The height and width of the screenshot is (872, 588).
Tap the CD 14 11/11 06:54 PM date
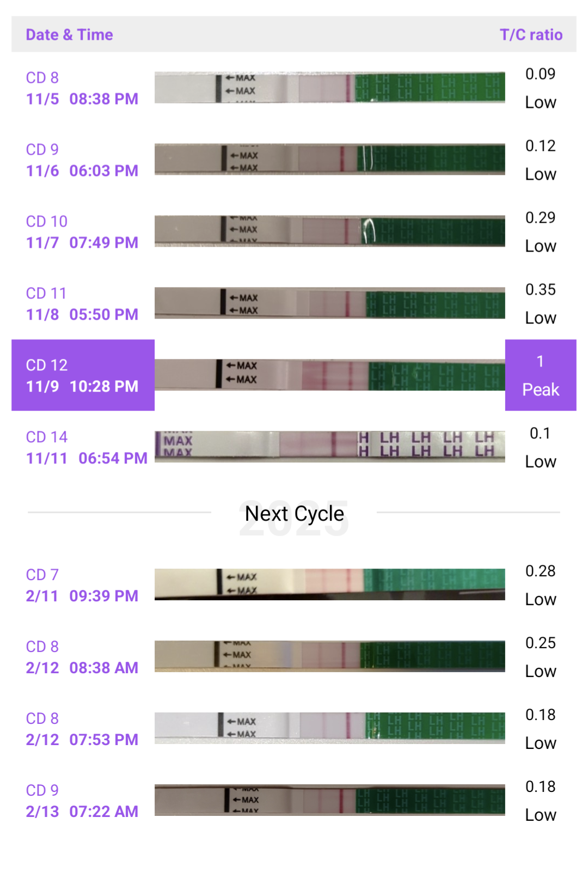(87, 448)
